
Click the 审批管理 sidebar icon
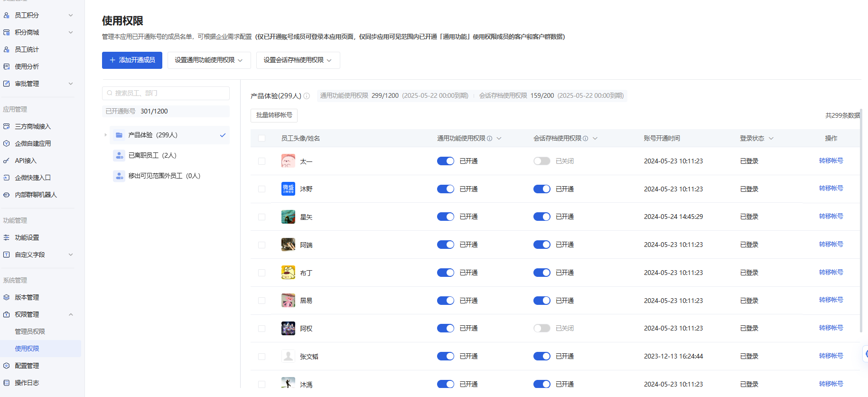7,84
